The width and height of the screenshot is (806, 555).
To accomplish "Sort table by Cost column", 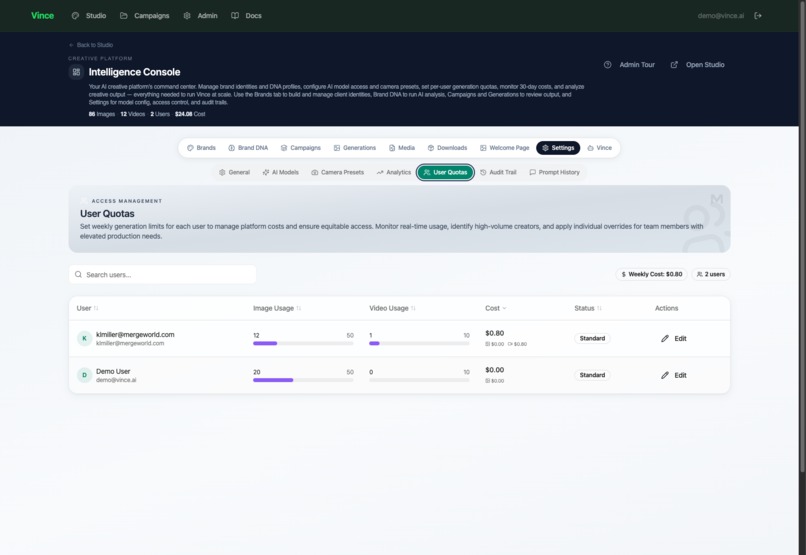I will (496, 308).
